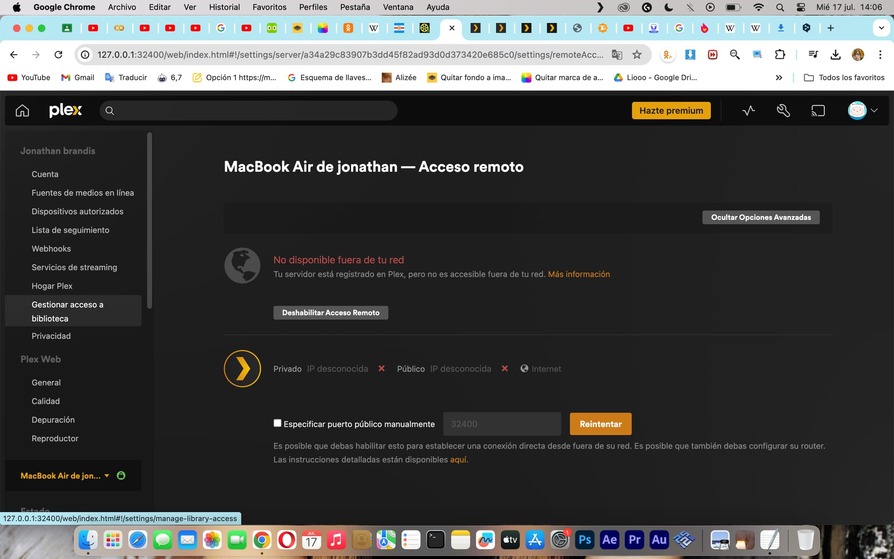This screenshot has height=559, width=894.
Task: Open Dispositivos autorizados in sidebar
Action: coord(78,212)
